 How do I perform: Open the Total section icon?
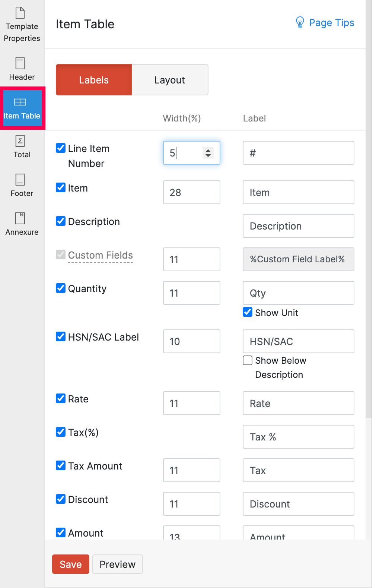point(20,141)
